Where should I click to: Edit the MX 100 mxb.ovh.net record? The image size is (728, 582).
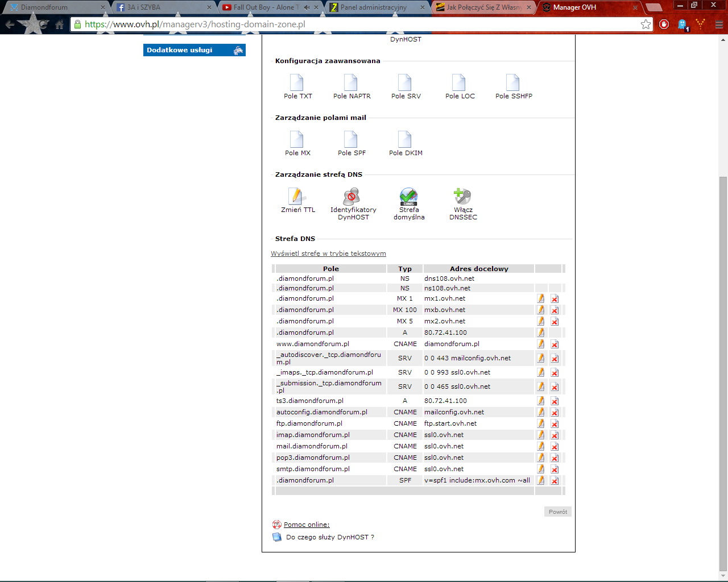(x=541, y=310)
